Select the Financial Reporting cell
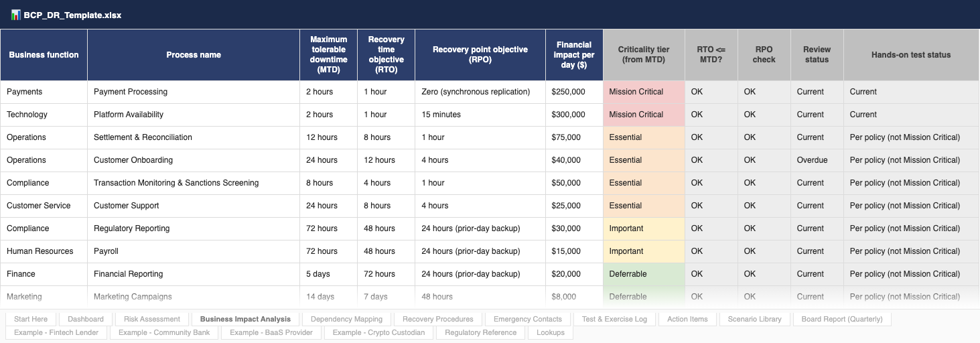Screen dimensions: 980x343 (x=194, y=274)
